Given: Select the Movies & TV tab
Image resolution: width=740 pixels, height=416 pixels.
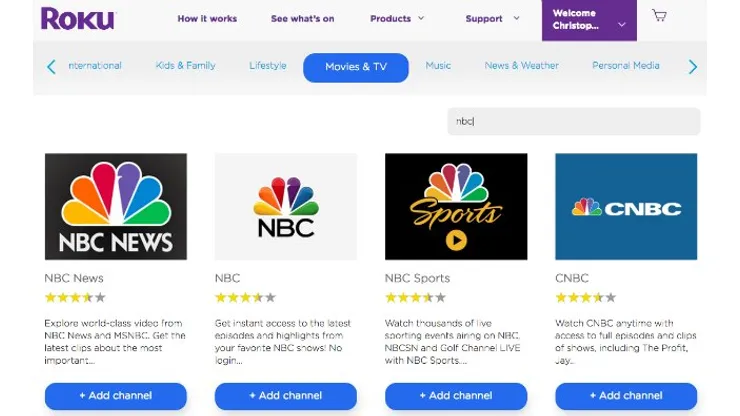Looking at the screenshot, I should click(x=356, y=67).
